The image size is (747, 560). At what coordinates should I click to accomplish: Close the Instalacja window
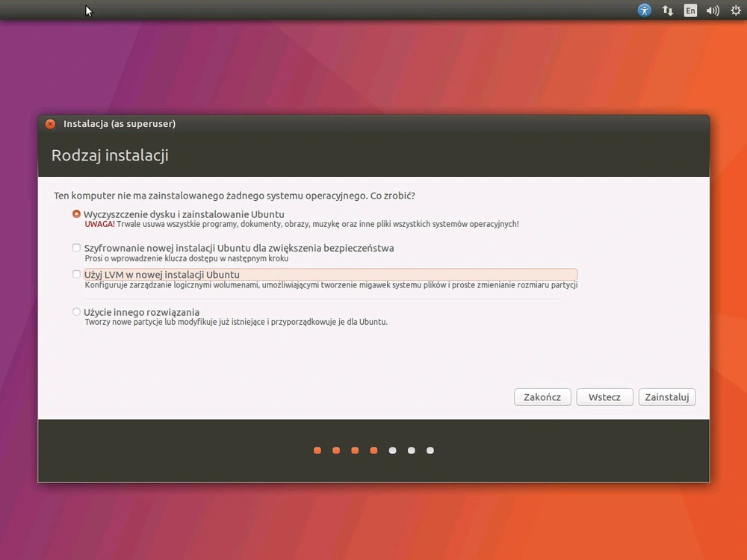[50, 124]
